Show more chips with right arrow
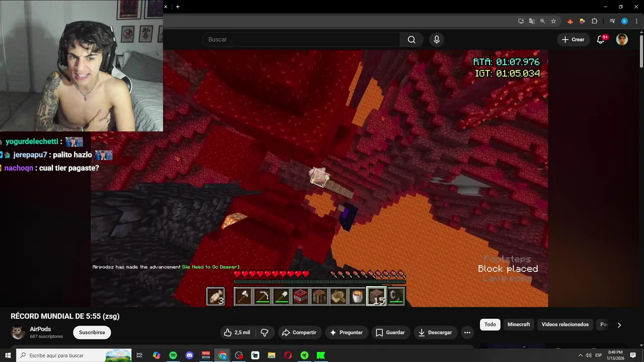Viewport: 644px width, 362px height. (x=619, y=325)
